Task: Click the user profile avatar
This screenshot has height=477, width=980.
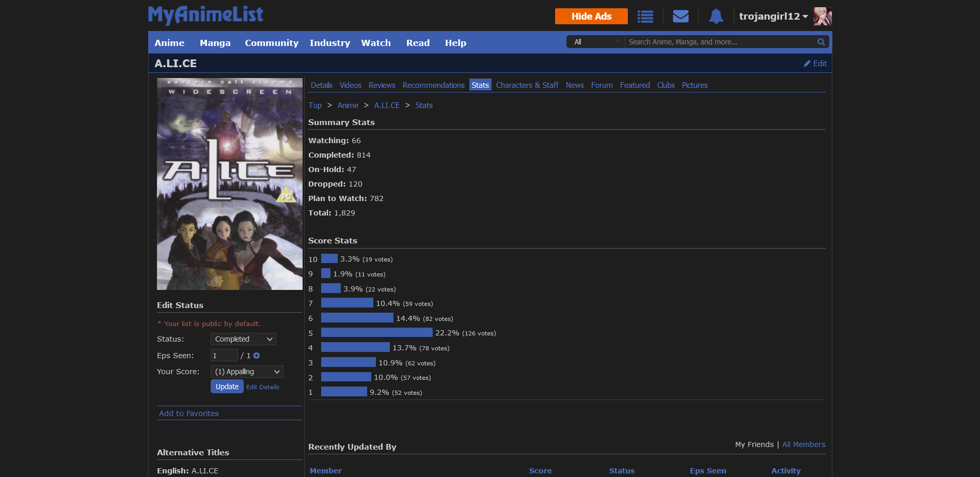Action: [x=823, y=17]
